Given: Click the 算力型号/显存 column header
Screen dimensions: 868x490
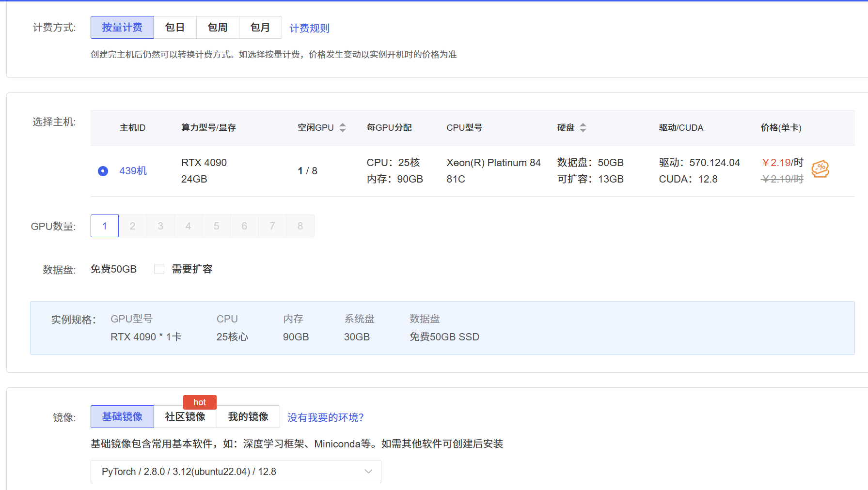Looking at the screenshot, I should 208,128.
